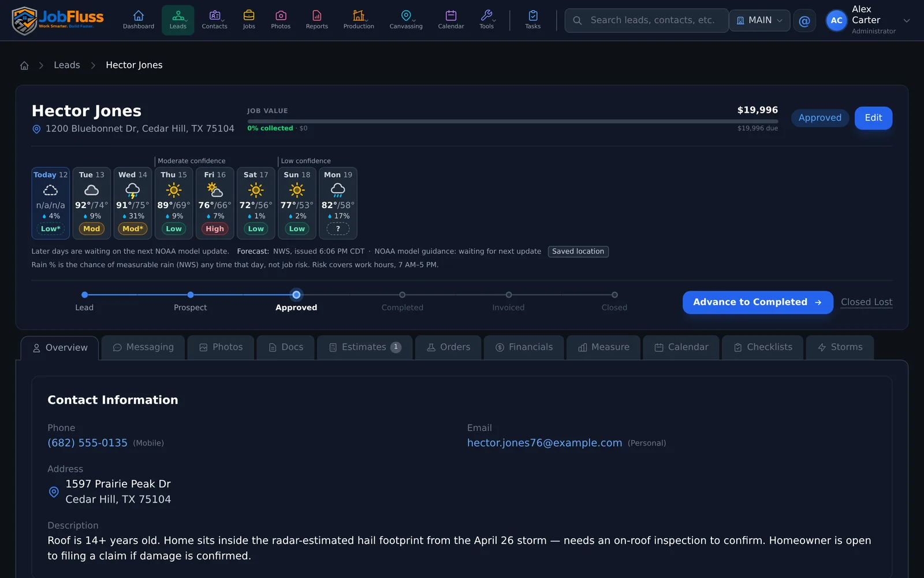Email hector.jones76@example.com link
924x578 pixels.
(545, 443)
